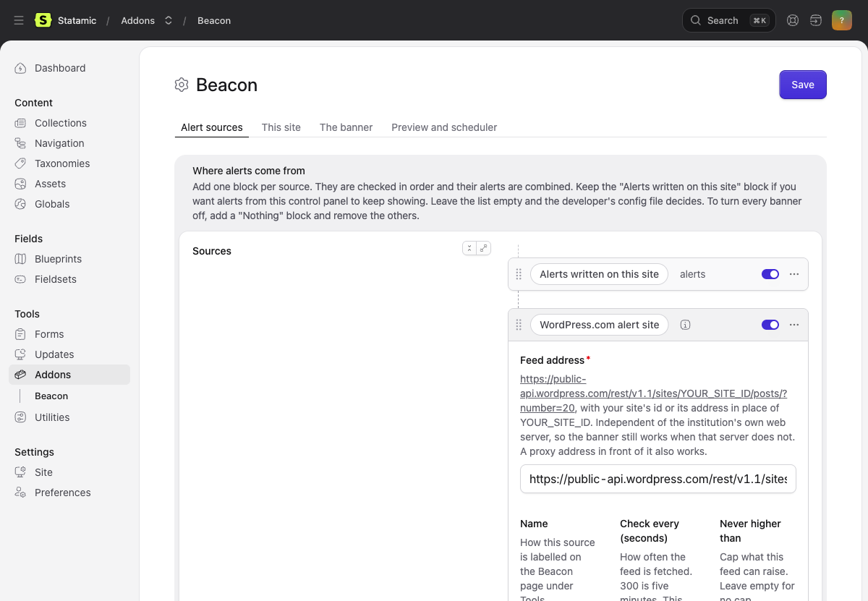The width and height of the screenshot is (868, 601).
Task: Expand Sources field to fullscreen
Action: (484, 248)
